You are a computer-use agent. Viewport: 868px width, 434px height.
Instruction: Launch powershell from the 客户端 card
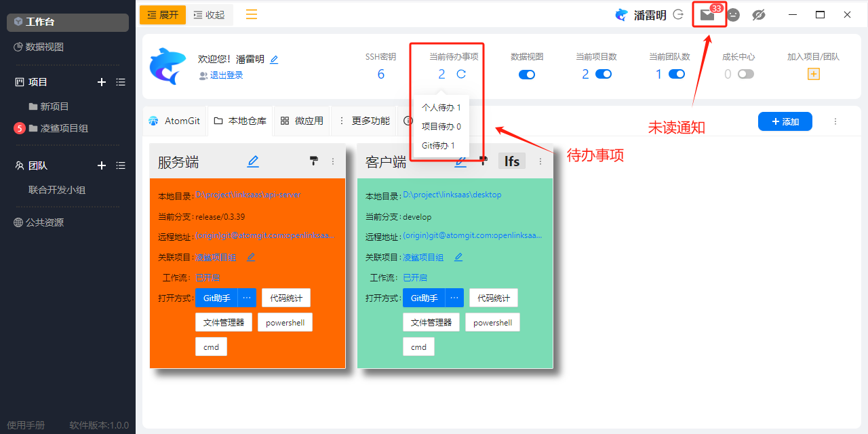pos(492,322)
